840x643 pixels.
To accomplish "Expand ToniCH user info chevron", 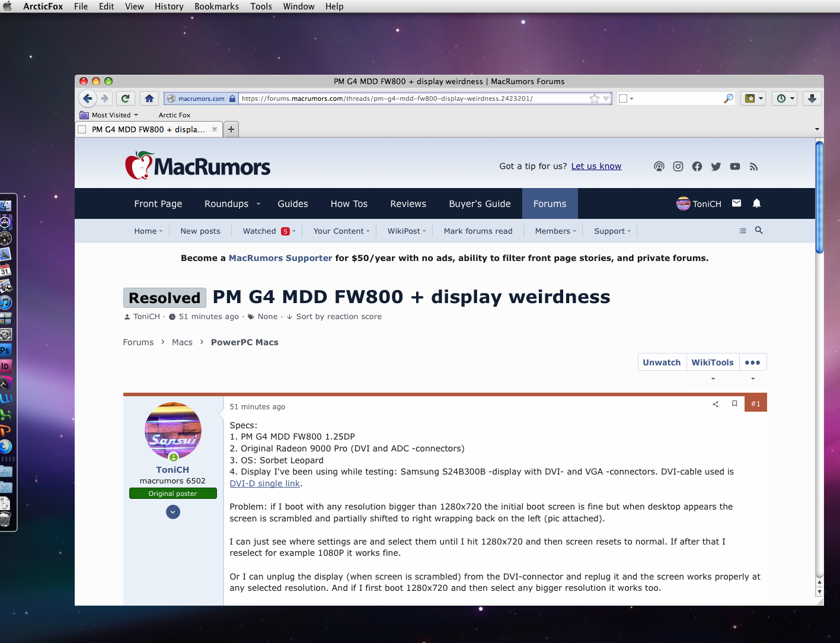I will tap(173, 512).
